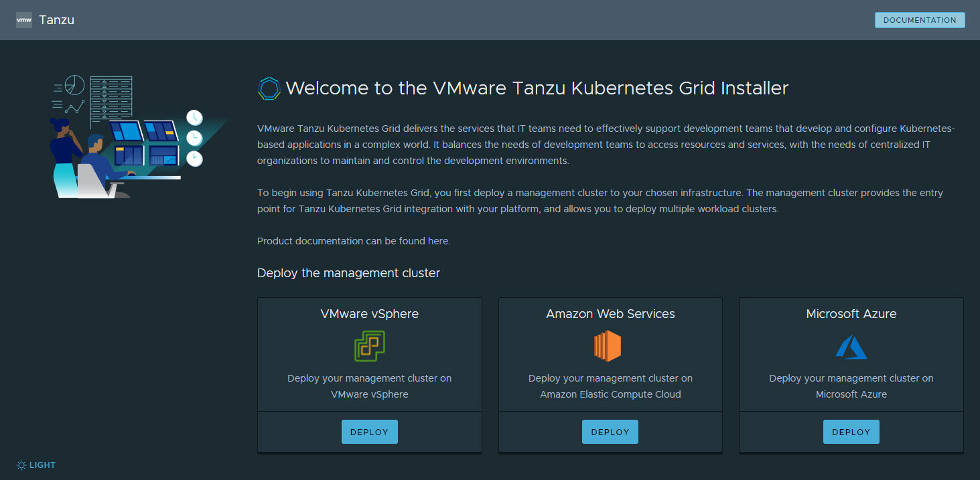Click the VMware vSphere logo icon
This screenshot has height=480, width=980.
370,346
